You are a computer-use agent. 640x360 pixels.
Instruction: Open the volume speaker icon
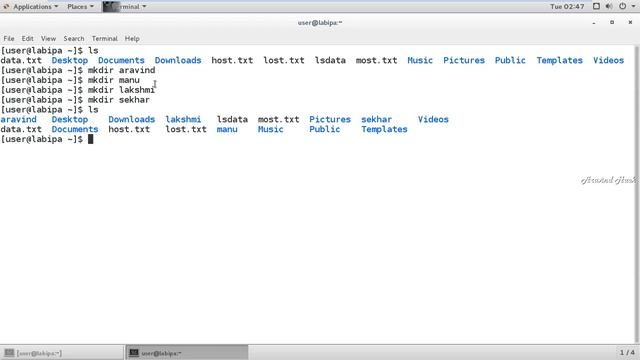point(609,6)
